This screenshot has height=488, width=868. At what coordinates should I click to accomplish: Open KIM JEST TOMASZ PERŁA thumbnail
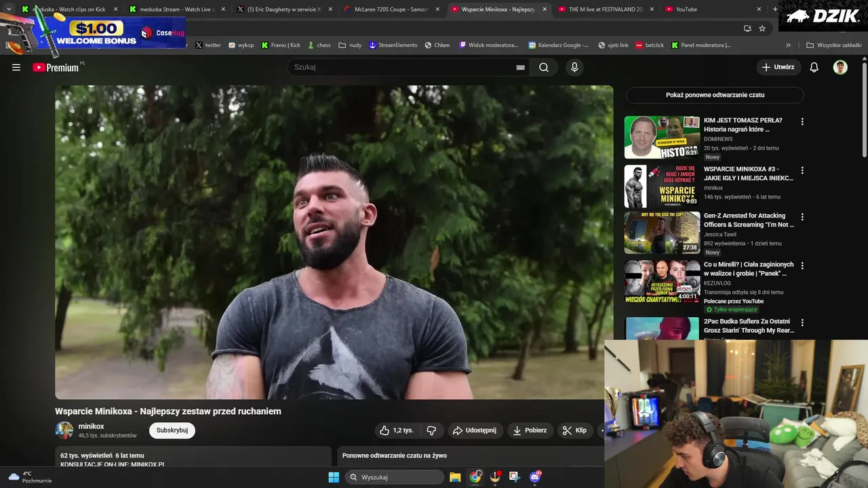(x=662, y=138)
